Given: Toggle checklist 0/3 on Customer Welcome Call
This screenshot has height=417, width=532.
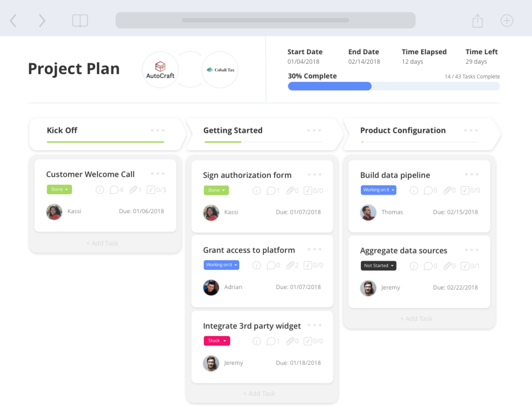Looking at the screenshot, I should click(x=156, y=190).
